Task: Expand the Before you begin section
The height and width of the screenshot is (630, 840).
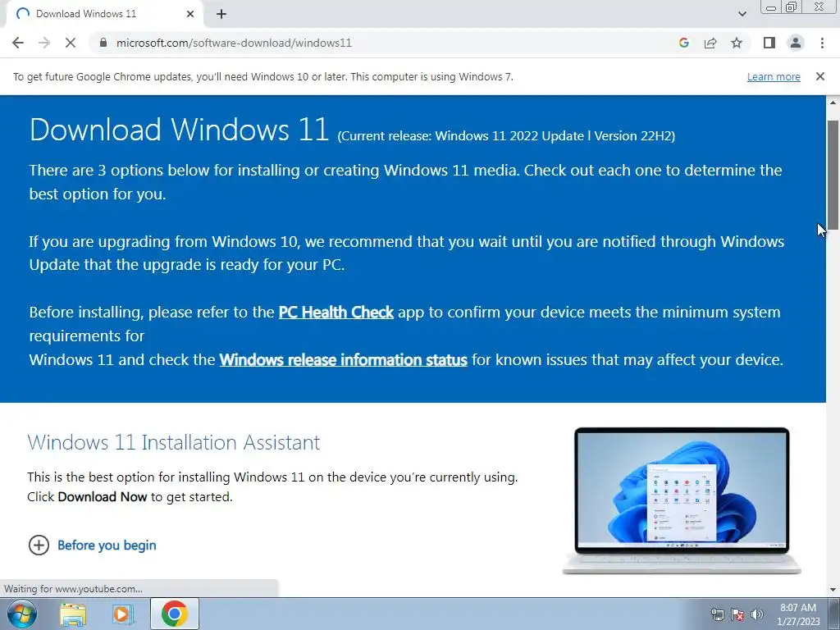Action: pyautogui.click(x=92, y=545)
